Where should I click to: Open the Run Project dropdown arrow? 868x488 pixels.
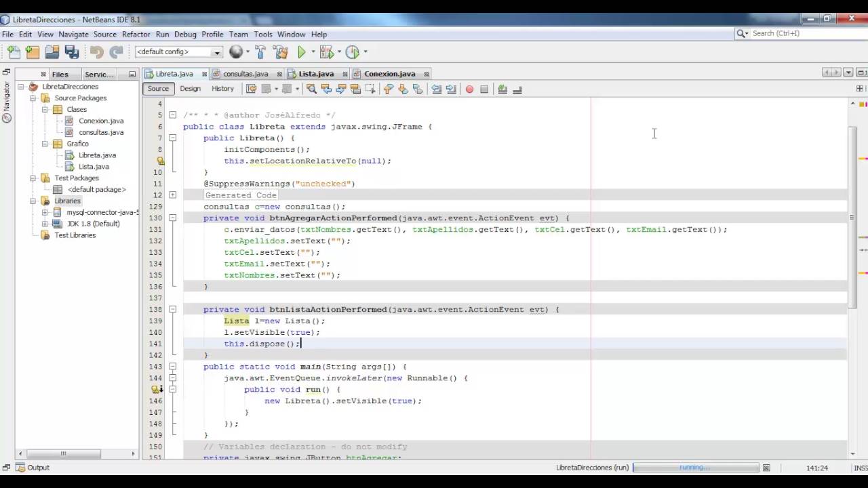point(313,52)
